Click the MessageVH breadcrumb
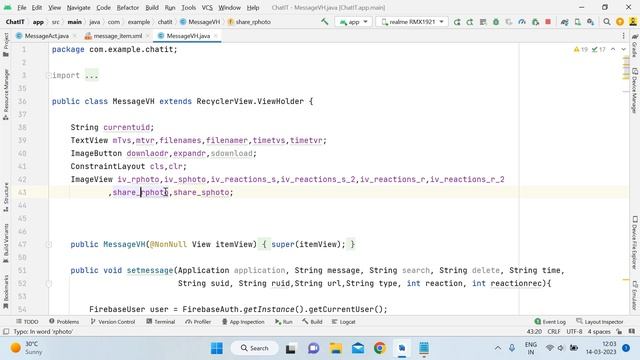The height and width of the screenshot is (360, 640). (x=200, y=22)
